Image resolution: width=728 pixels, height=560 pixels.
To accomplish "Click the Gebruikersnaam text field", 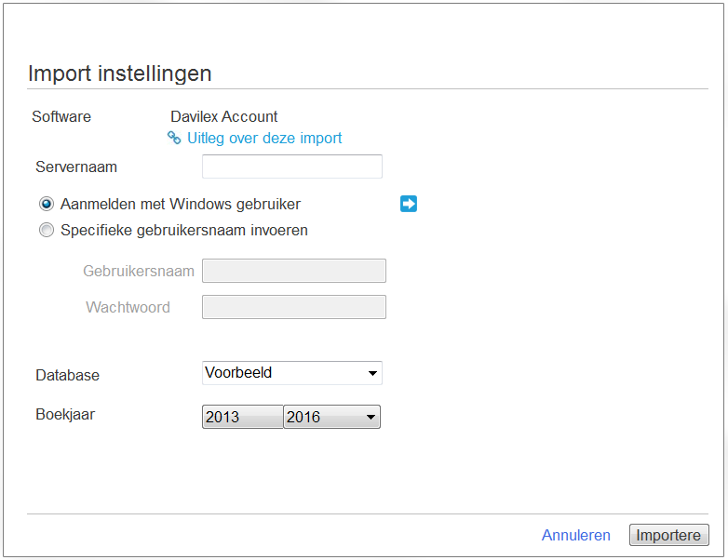I will [294, 271].
